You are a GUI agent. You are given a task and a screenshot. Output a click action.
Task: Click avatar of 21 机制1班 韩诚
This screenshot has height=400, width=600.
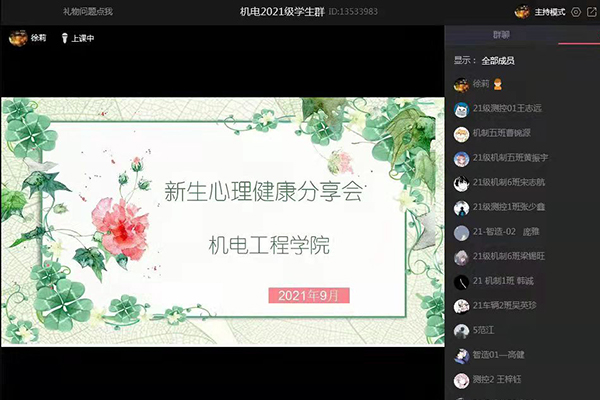click(461, 282)
